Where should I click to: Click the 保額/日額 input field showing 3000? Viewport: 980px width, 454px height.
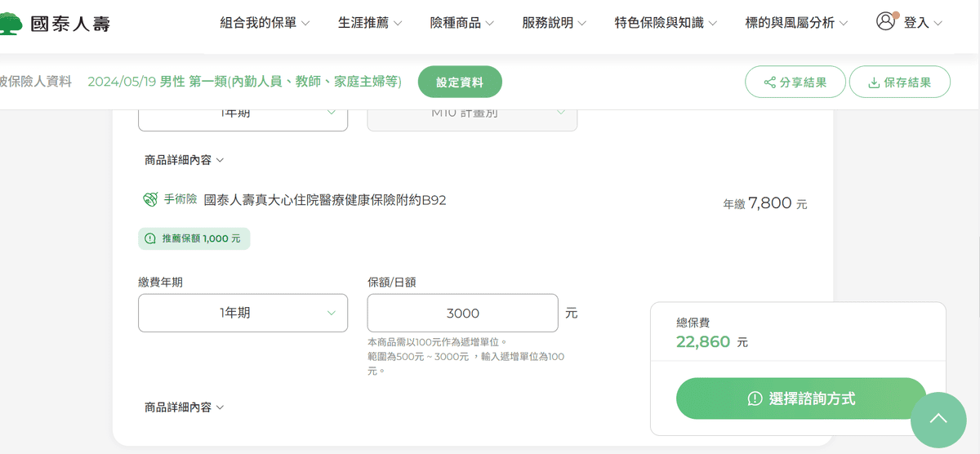(x=463, y=313)
